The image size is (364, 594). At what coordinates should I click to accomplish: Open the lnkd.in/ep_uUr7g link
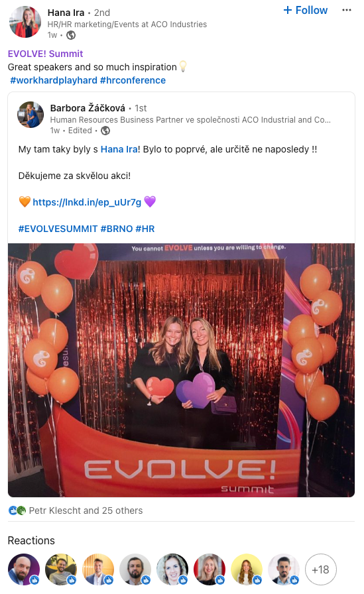pos(87,202)
